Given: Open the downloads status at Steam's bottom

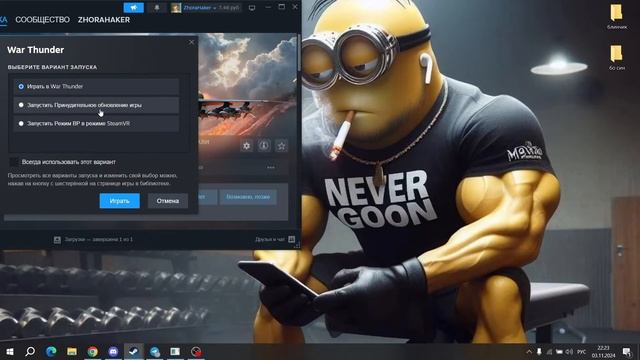Looking at the screenshot, I should pos(99,240).
